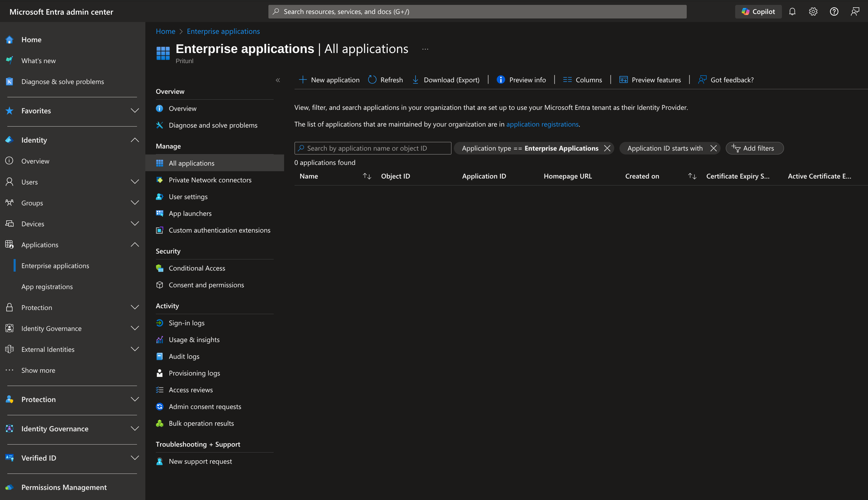Click the Refresh toolbar icon
This screenshot has height=500, width=868.
coord(372,80)
